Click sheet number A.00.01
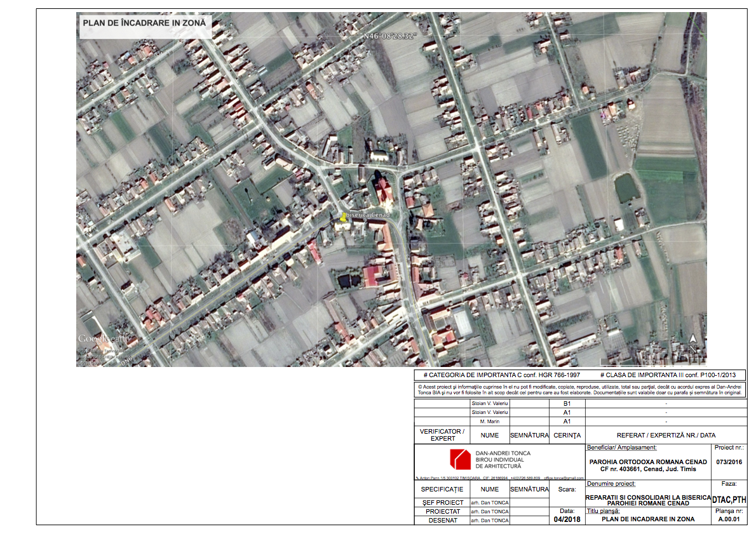The height and width of the screenshot is (534, 756). pos(729,519)
